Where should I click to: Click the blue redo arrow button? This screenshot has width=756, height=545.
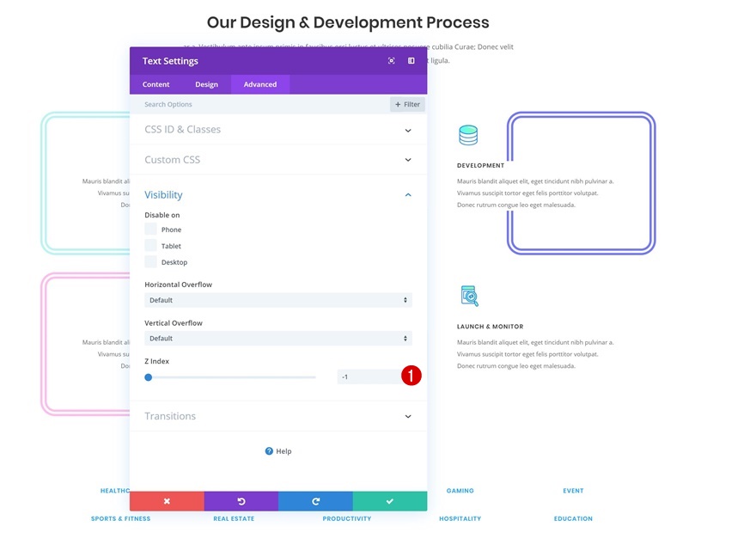click(x=315, y=501)
